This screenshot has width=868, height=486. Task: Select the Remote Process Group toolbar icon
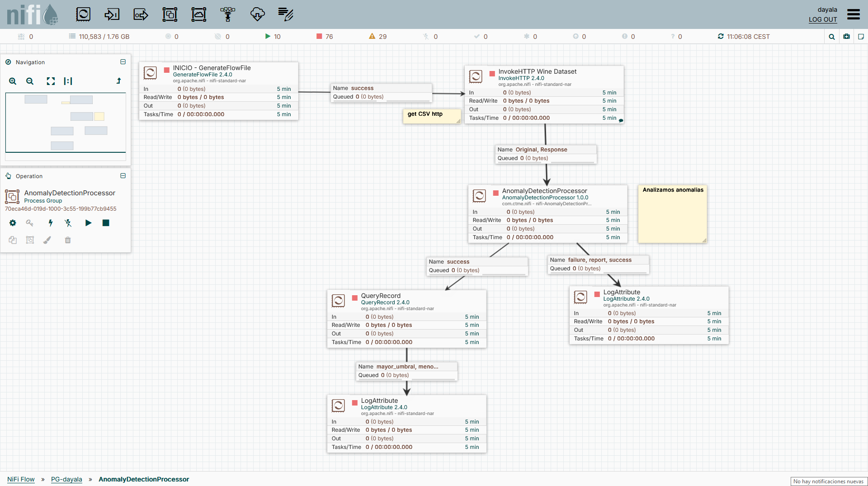[198, 14]
